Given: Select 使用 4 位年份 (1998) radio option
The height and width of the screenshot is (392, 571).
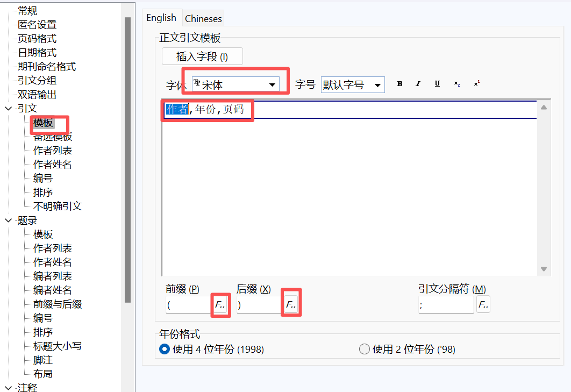Looking at the screenshot, I should (165, 350).
